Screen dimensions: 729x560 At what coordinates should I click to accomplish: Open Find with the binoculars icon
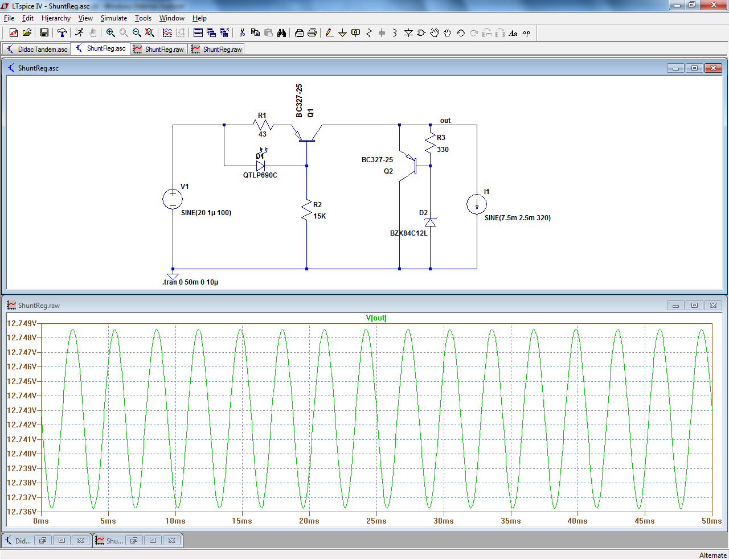pyautogui.click(x=281, y=33)
